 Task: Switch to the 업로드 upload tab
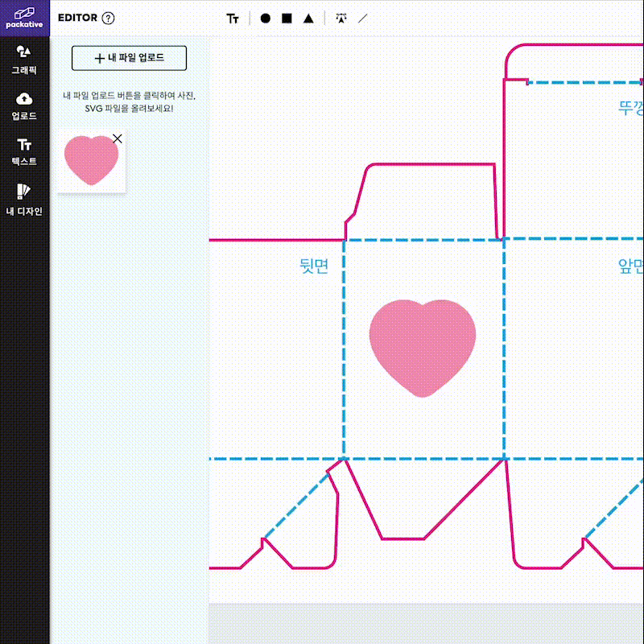pyautogui.click(x=25, y=105)
